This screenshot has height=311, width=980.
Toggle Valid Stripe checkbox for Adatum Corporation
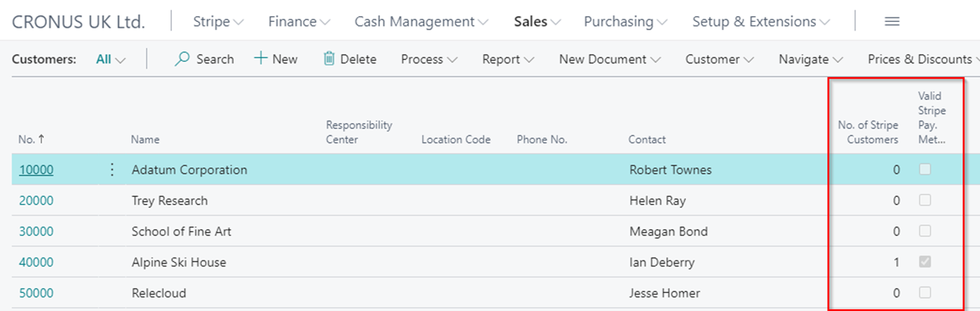pos(925,170)
